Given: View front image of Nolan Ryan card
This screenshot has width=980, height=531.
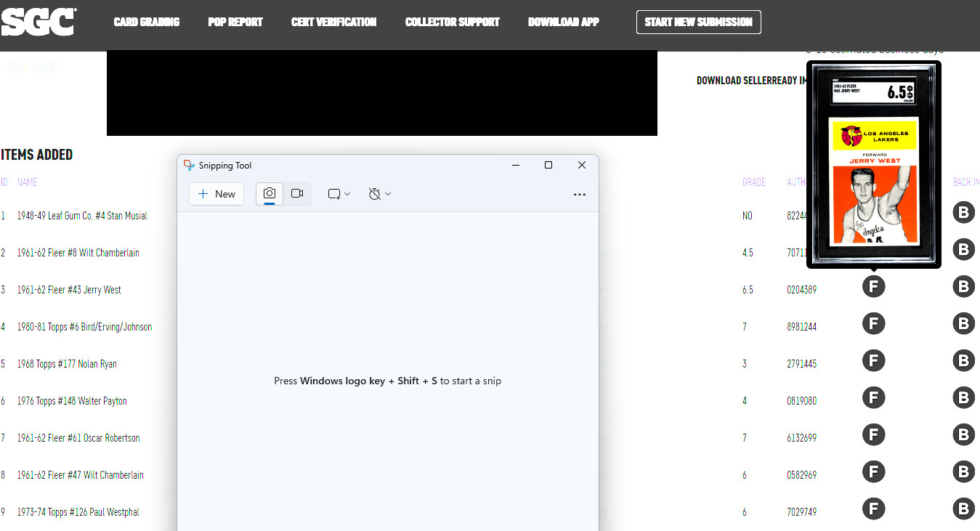Looking at the screenshot, I should tap(874, 361).
